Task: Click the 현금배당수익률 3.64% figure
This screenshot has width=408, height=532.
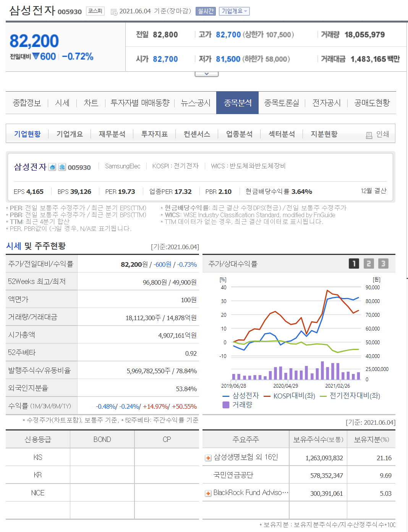Action: [x=279, y=192]
